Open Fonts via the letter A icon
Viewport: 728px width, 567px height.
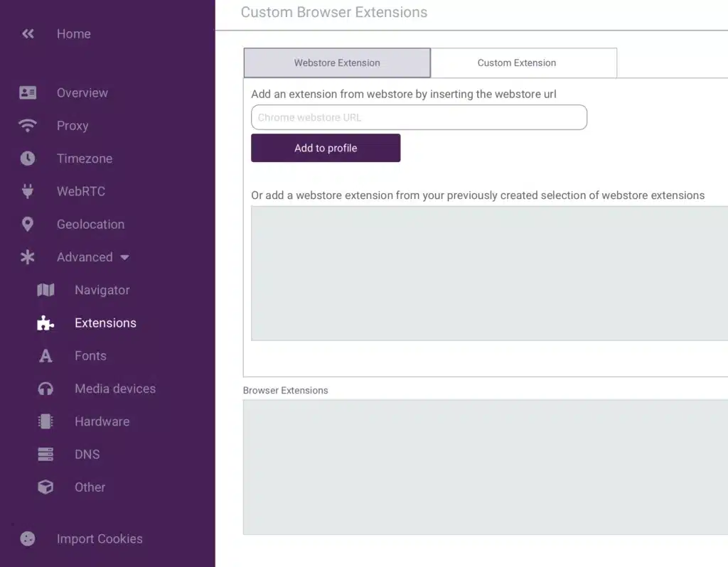click(45, 355)
